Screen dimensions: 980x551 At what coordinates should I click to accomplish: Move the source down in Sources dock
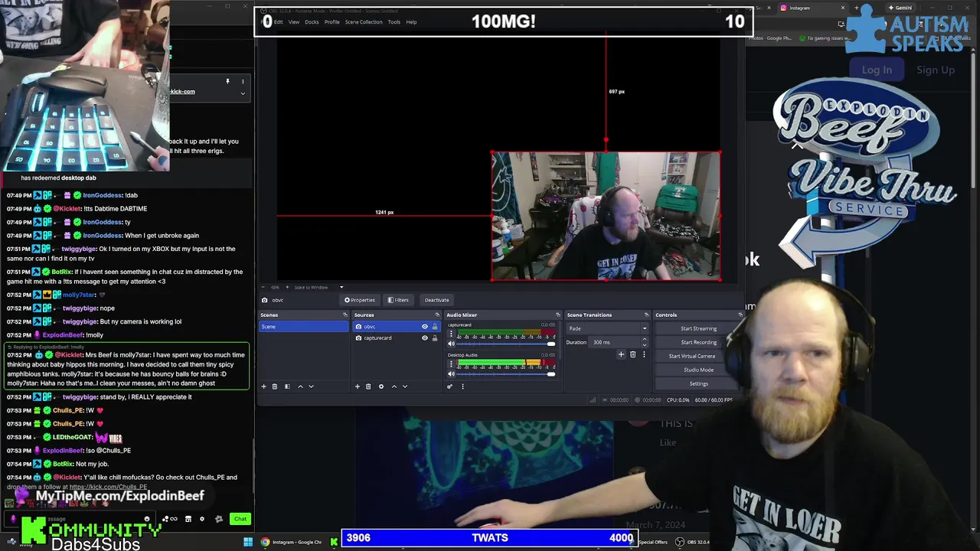pos(405,386)
